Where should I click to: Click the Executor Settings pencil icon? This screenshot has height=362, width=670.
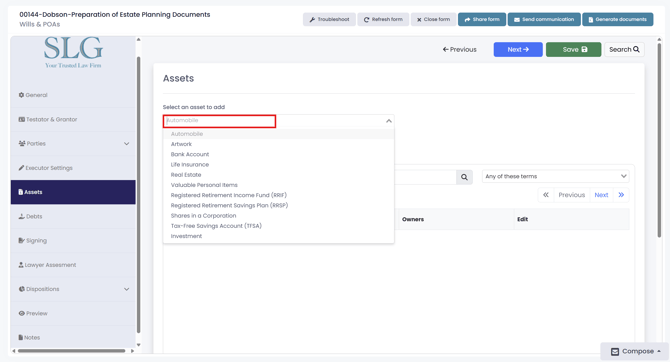pyautogui.click(x=21, y=168)
